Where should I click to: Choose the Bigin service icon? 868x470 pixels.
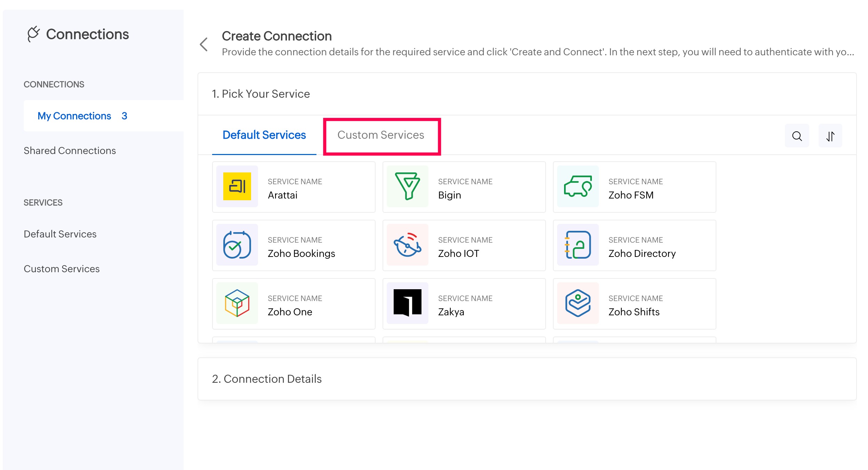pos(407,186)
